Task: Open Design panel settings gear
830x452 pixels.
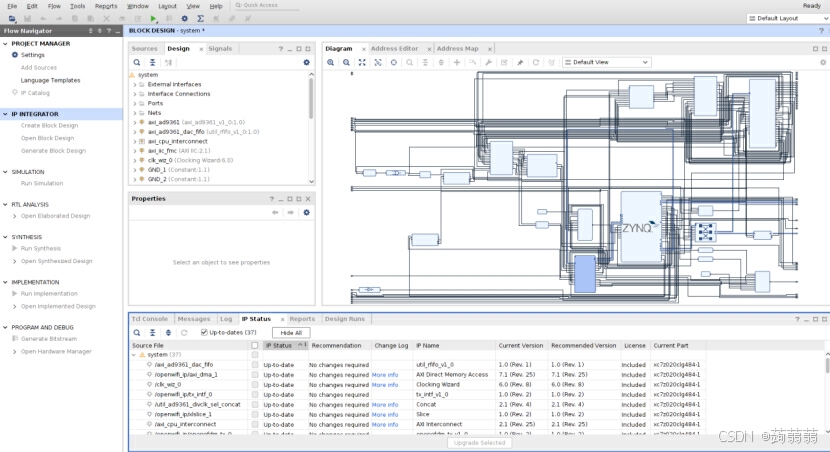Action: 306,62
